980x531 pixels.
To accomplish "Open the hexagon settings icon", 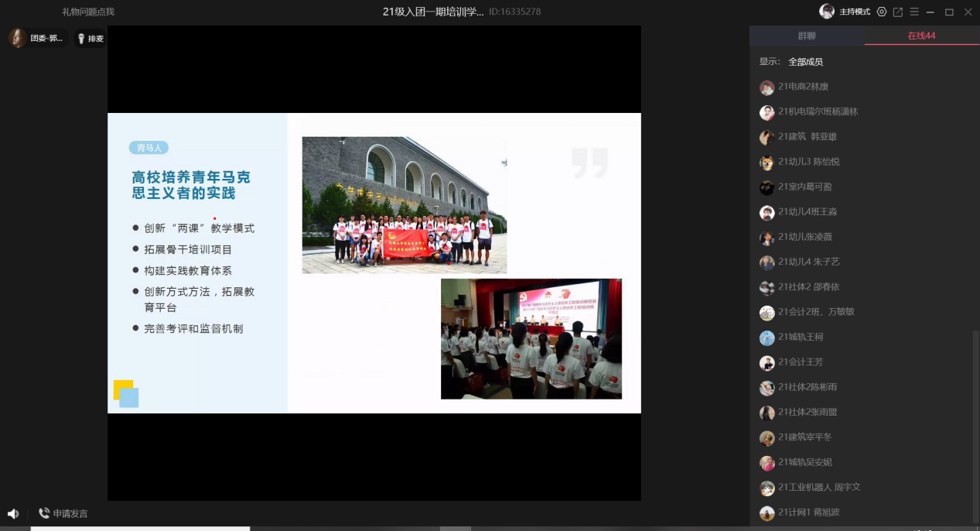I will 881,12.
